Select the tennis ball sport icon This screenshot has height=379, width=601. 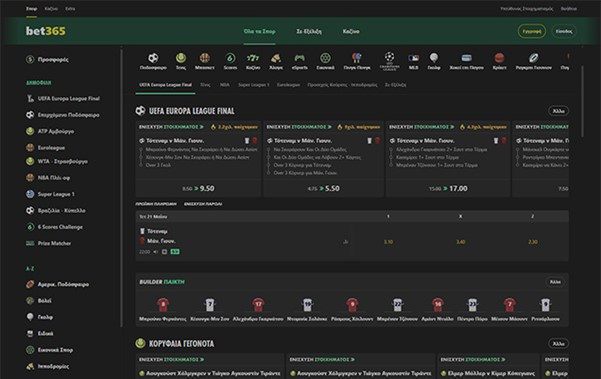181,58
